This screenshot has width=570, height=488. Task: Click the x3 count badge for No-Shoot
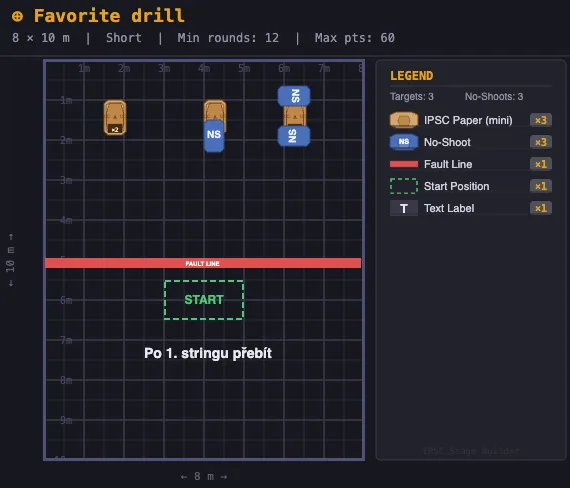click(541, 142)
